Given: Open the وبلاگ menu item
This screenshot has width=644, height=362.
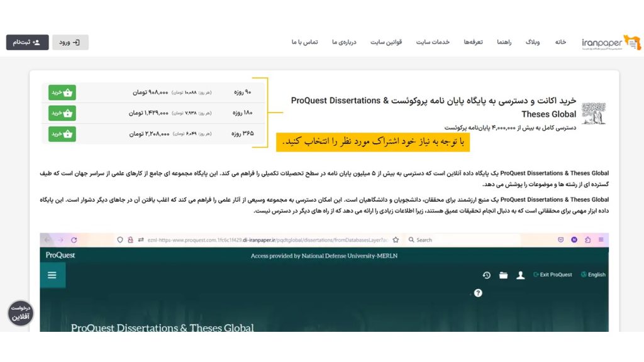Looking at the screenshot, I should [533, 42].
